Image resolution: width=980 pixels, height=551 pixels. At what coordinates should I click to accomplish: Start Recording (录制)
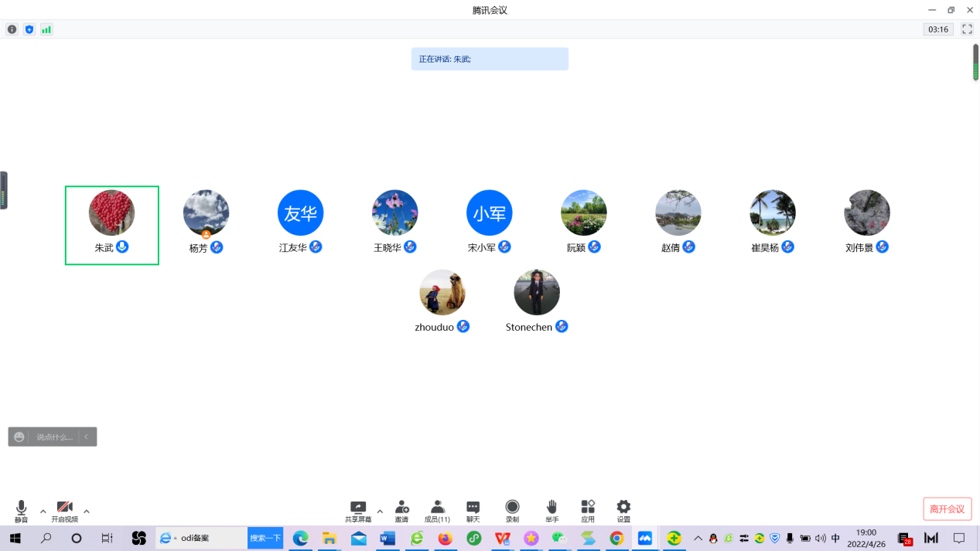tap(512, 510)
